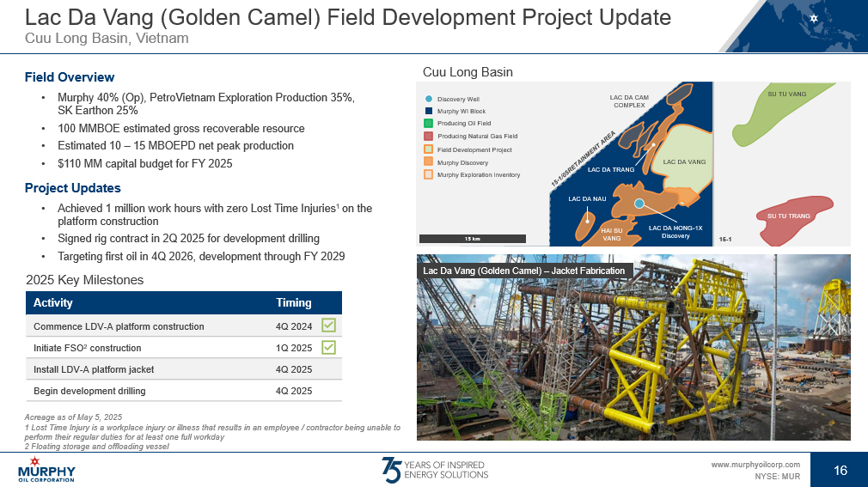Viewport: 868px width, 487px height.
Task: Click the slide number 16 box
Action: pyautogui.click(x=840, y=470)
